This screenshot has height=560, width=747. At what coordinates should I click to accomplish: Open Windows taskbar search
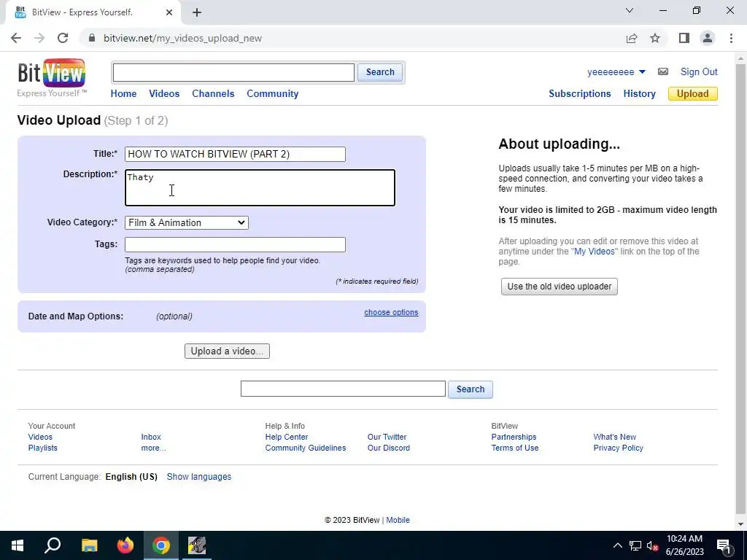(53, 545)
